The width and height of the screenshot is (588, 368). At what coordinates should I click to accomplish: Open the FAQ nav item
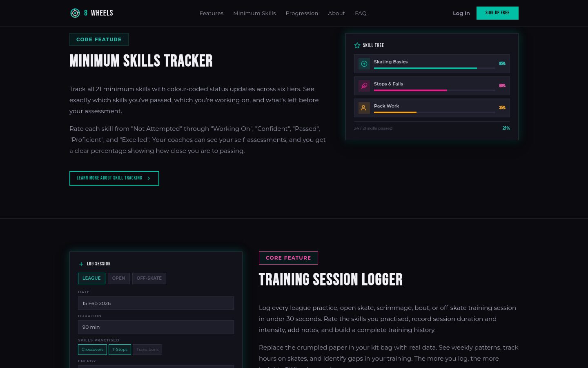[361, 13]
